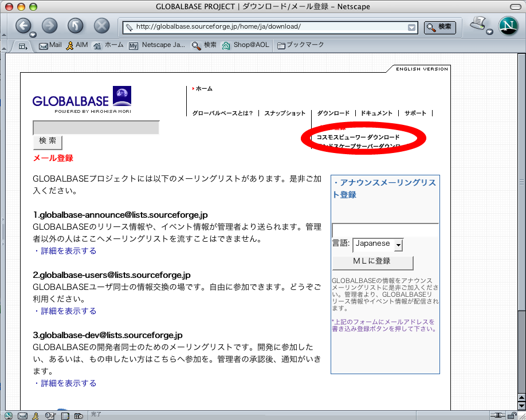Click the site search text field under logo
Image resolution: width=526 pixels, height=420 pixels.
tap(96, 127)
